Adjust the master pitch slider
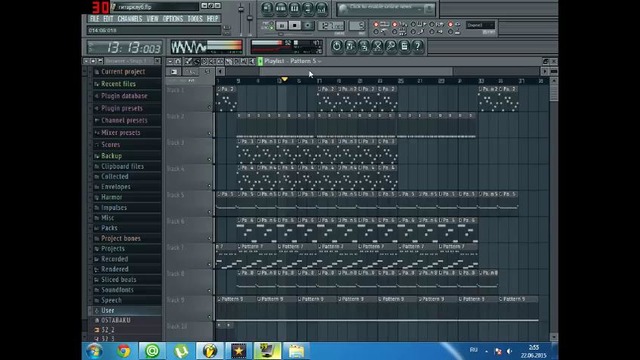Viewport: 640px width, 360px height. click(250, 18)
